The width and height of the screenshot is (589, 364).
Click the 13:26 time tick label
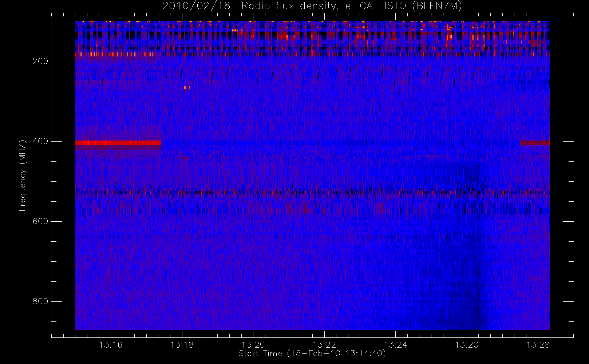click(467, 345)
